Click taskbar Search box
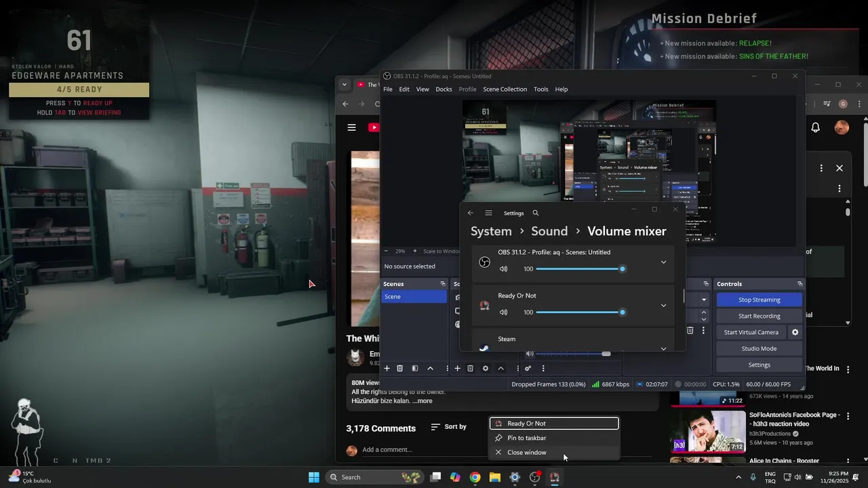 pos(374,477)
